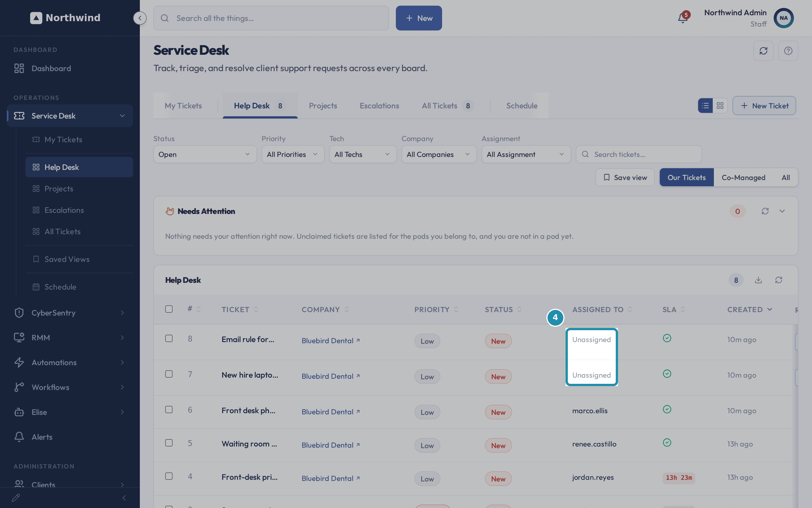Open the notifications bell
This screenshot has width=812, height=508.
[683, 17]
